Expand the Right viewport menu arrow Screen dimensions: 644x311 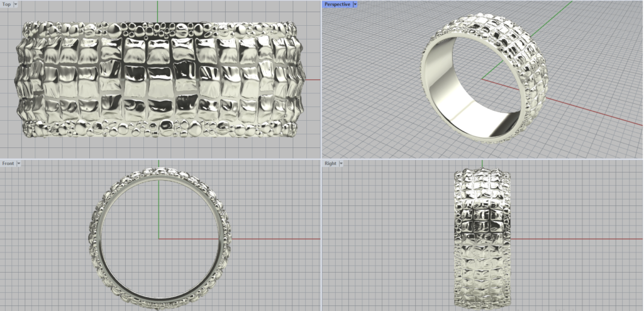click(341, 164)
